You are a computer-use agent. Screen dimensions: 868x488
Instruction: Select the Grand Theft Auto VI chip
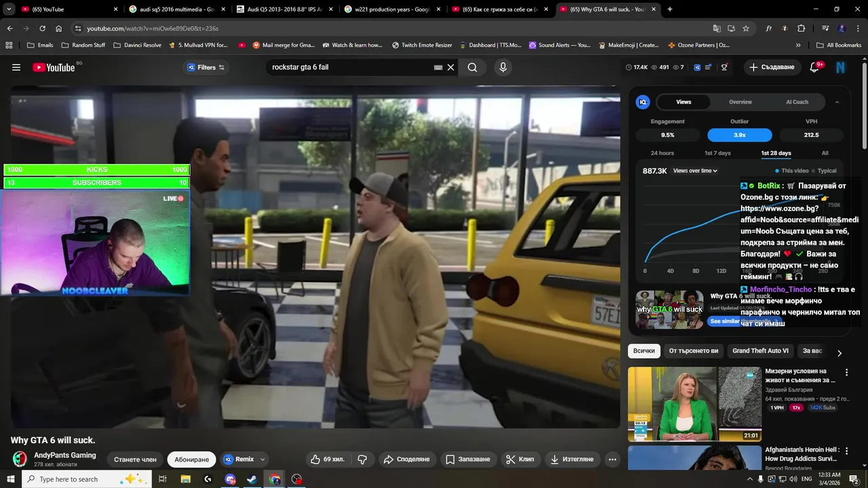point(760,350)
